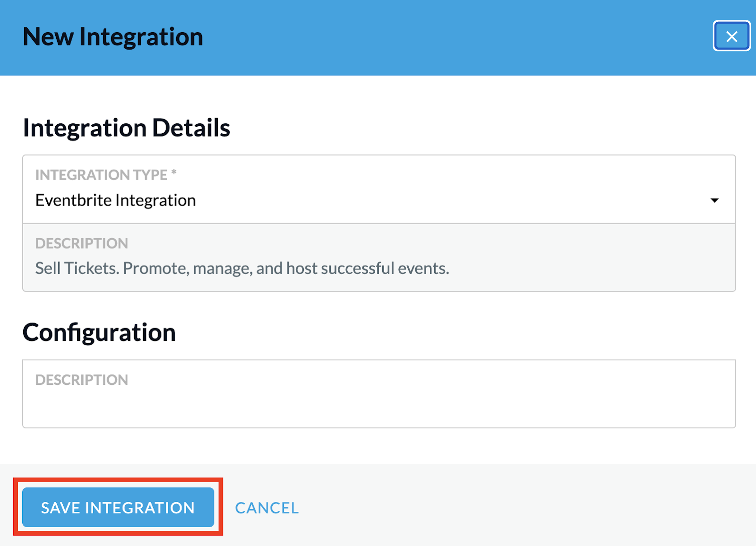
Task: Open the Integration Type dropdown
Action: point(379,189)
